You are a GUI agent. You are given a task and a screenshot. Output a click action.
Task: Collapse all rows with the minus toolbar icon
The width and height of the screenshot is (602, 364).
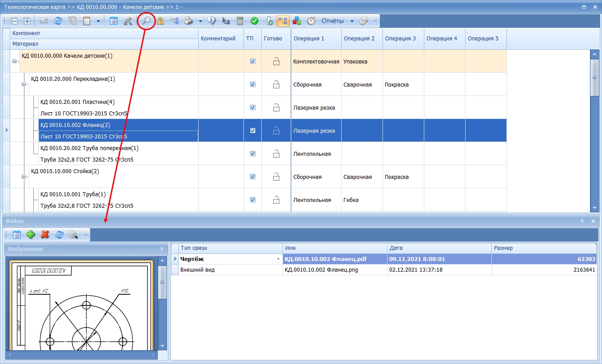pyautogui.click(x=15, y=21)
